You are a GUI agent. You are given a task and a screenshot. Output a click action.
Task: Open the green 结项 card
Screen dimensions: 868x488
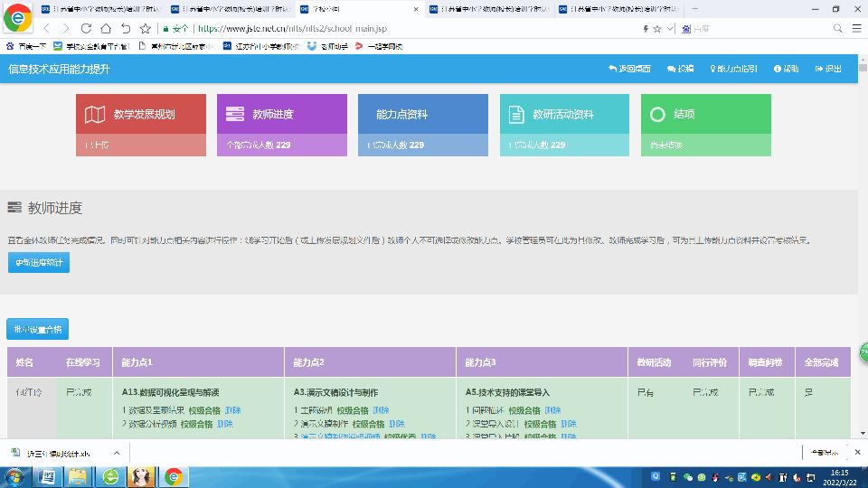coord(705,115)
